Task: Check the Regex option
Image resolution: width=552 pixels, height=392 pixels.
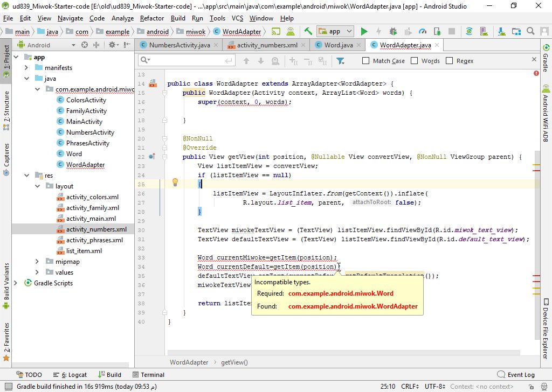Action: [x=450, y=61]
